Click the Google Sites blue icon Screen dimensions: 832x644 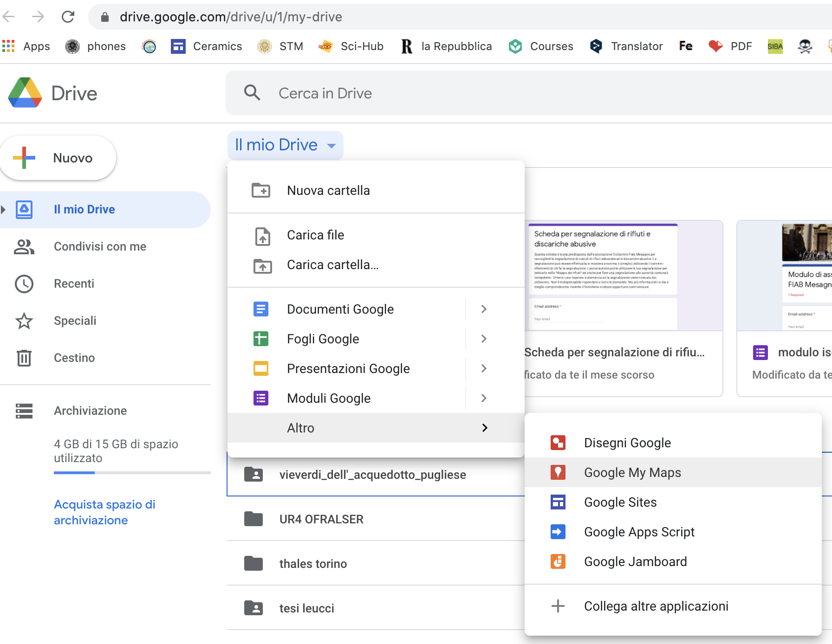[558, 502]
